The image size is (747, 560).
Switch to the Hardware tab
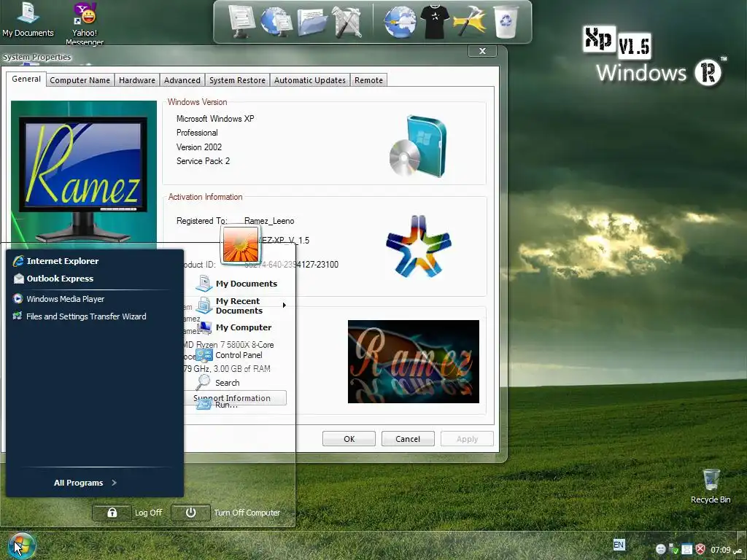pos(136,80)
